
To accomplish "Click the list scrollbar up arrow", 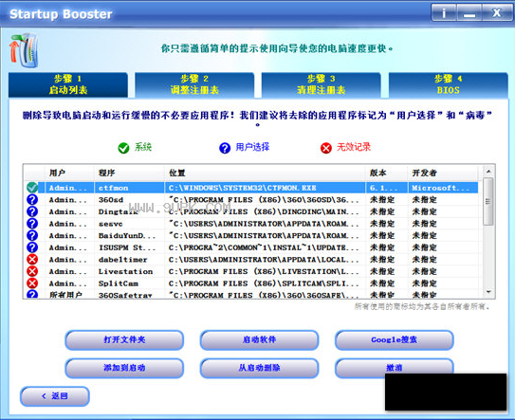I will click(488, 171).
